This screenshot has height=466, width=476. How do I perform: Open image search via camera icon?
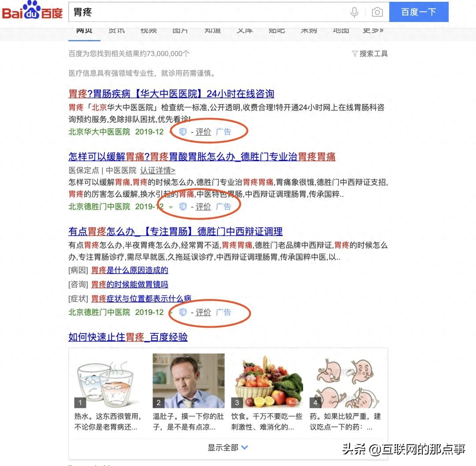click(x=377, y=12)
